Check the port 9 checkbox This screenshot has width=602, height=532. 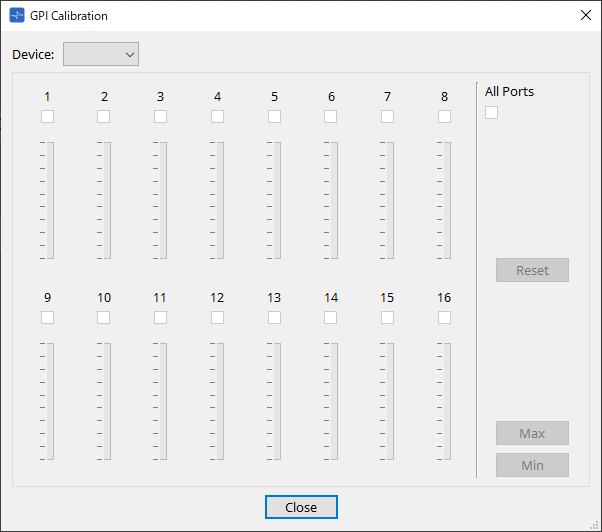point(48,317)
